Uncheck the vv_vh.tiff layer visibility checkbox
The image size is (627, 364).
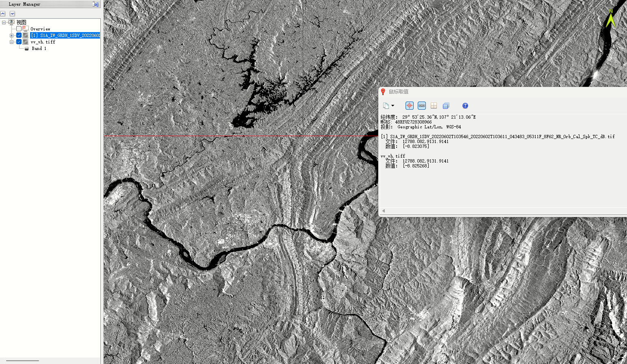point(18,41)
